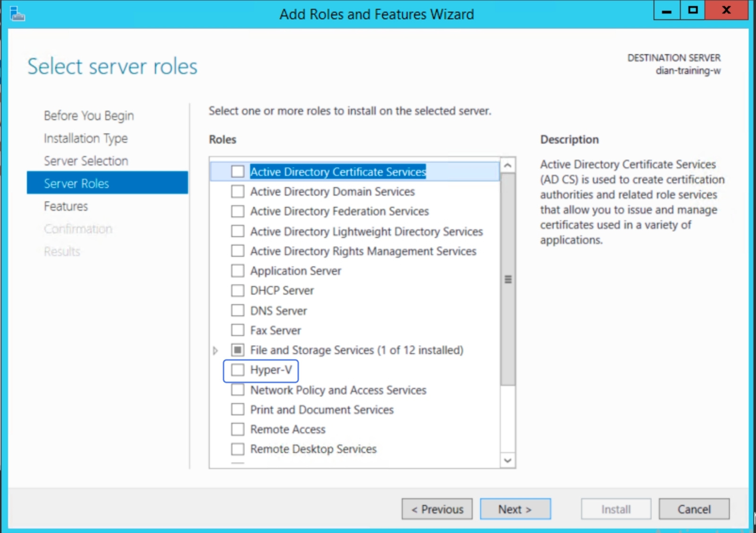This screenshot has width=756, height=533.
Task: Check the Active Directory Domain Services checkbox
Action: (238, 192)
